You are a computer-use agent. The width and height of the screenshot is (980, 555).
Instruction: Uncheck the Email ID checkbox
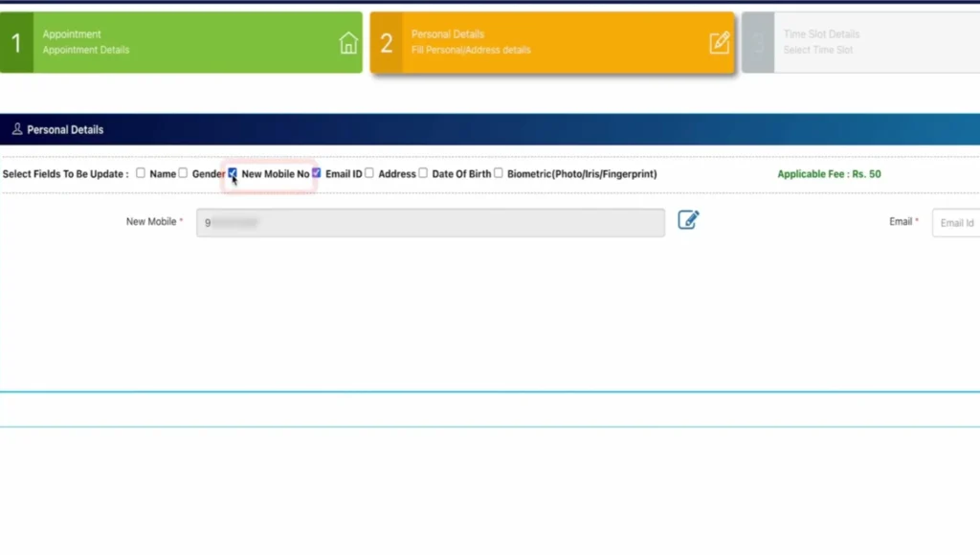click(317, 173)
